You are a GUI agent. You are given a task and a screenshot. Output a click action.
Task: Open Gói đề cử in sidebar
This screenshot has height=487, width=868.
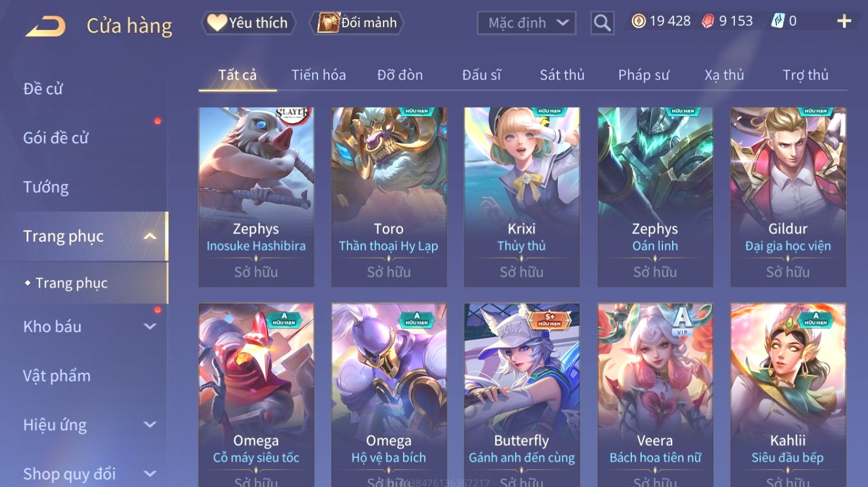[x=56, y=138]
